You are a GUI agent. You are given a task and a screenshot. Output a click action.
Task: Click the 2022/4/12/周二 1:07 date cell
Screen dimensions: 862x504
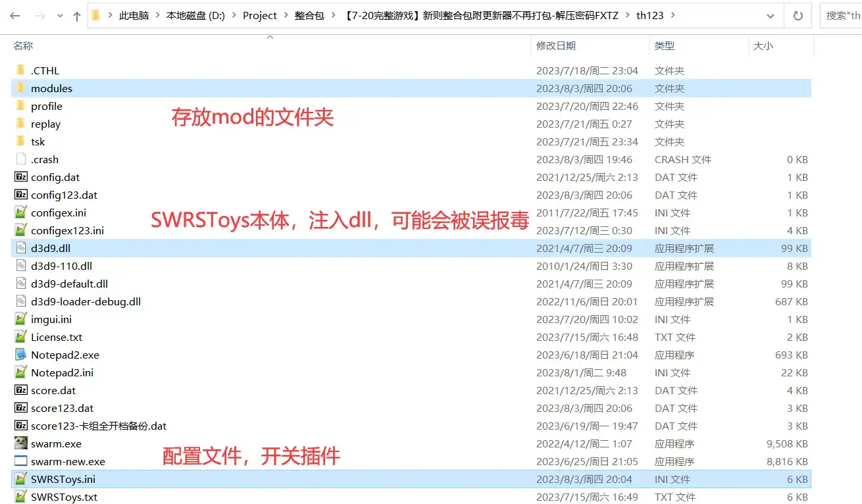coord(584,443)
